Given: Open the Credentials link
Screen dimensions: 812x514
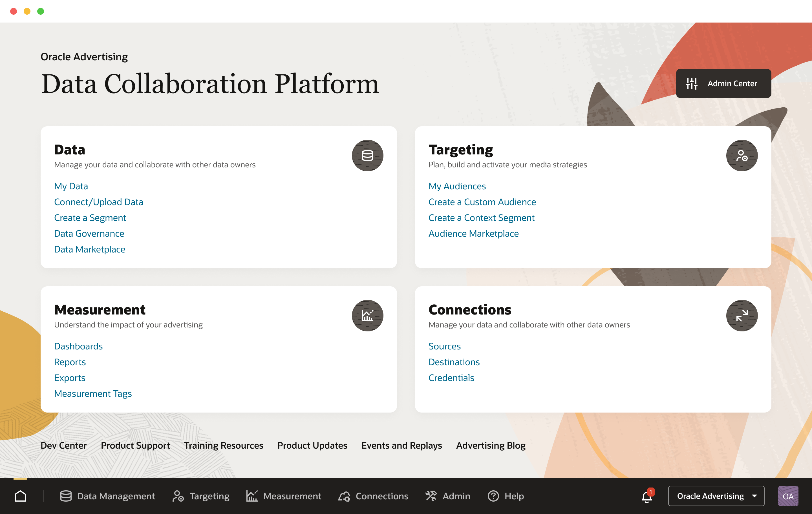Looking at the screenshot, I should [x=451, y=378].
